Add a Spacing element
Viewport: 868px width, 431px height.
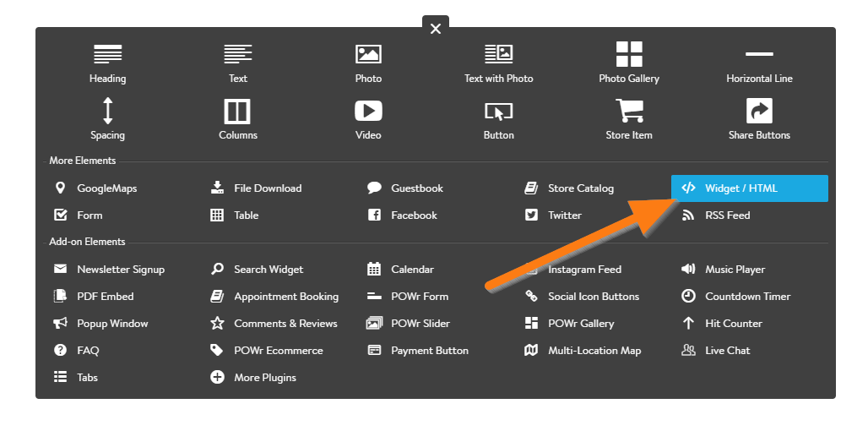coord(107,112)
